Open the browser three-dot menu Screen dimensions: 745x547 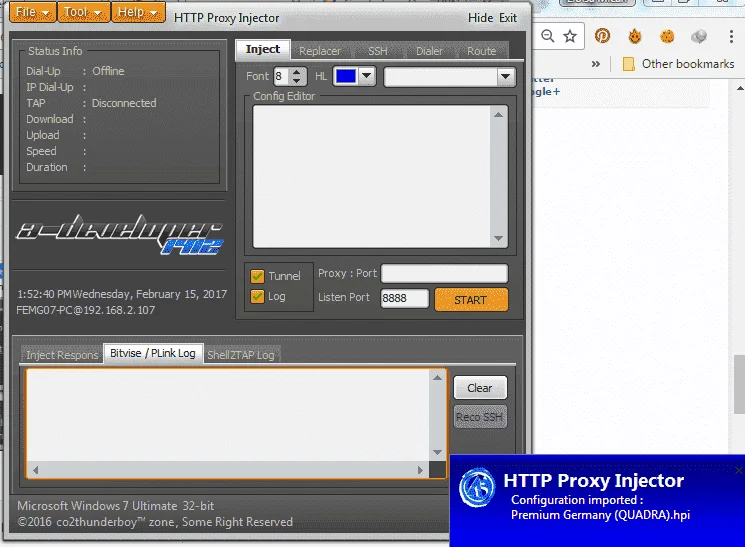(731, 36)
